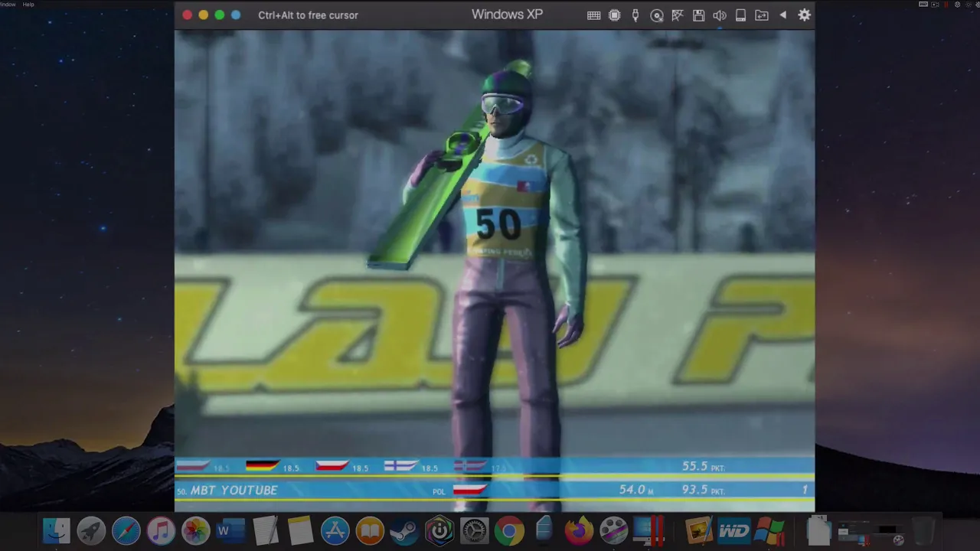Open the yellow Stickies notes icon
The image size is (980, 551).
coord(300,530)
